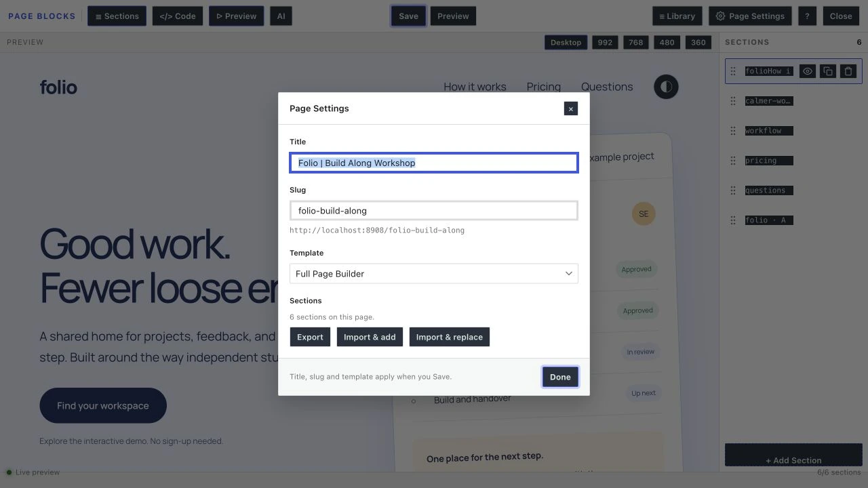Close the Page Settings dialog with X

[x=571, y=108]
